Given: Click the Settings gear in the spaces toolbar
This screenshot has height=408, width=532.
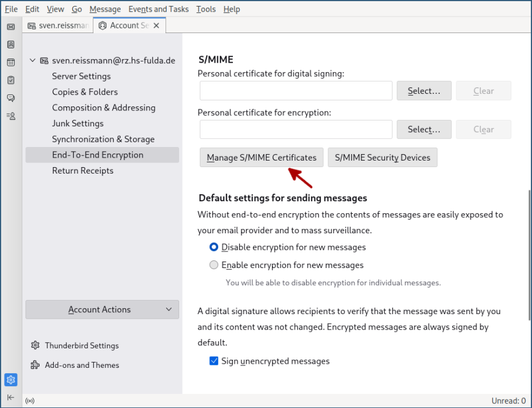Looking at the screenshot, I should coord(11,380).
